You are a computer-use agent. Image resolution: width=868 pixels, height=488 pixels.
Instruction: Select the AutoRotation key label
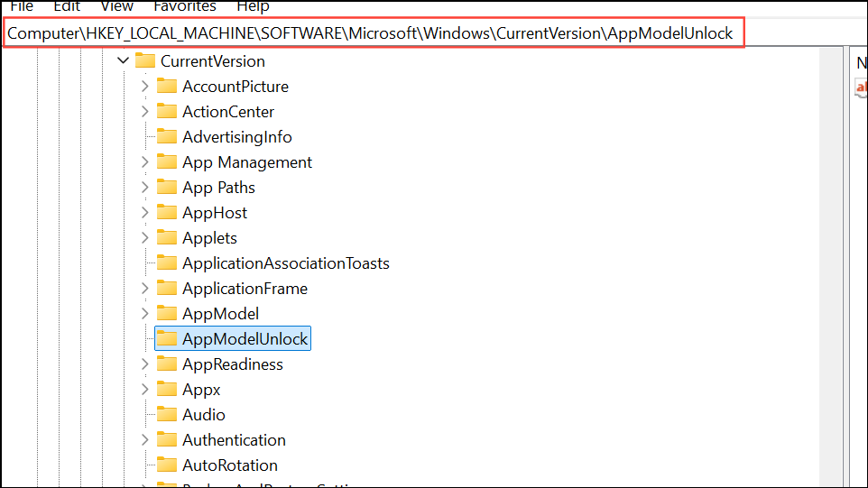coord(230,465)
